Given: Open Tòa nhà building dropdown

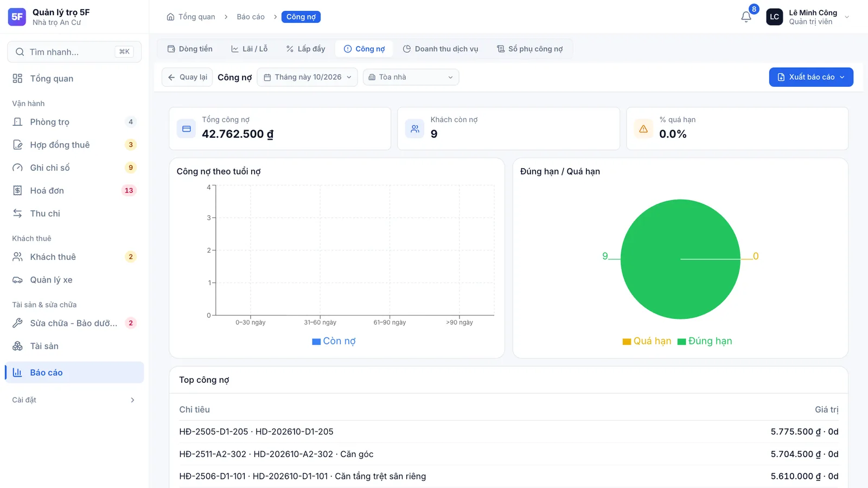Looking at the screenshot, I should click(411, 77).
